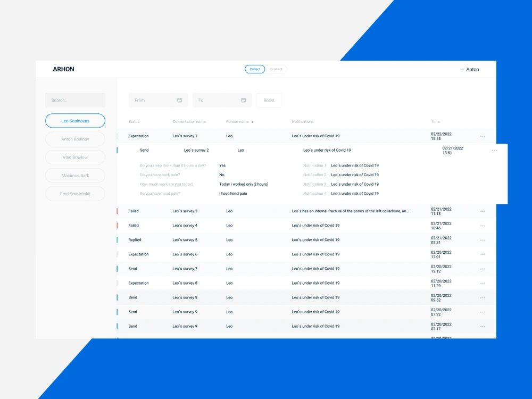Viewport: 532px width, 399px height.
Task: Click Leo's survey 5 conversation name
Action: [x=185, y=240]
